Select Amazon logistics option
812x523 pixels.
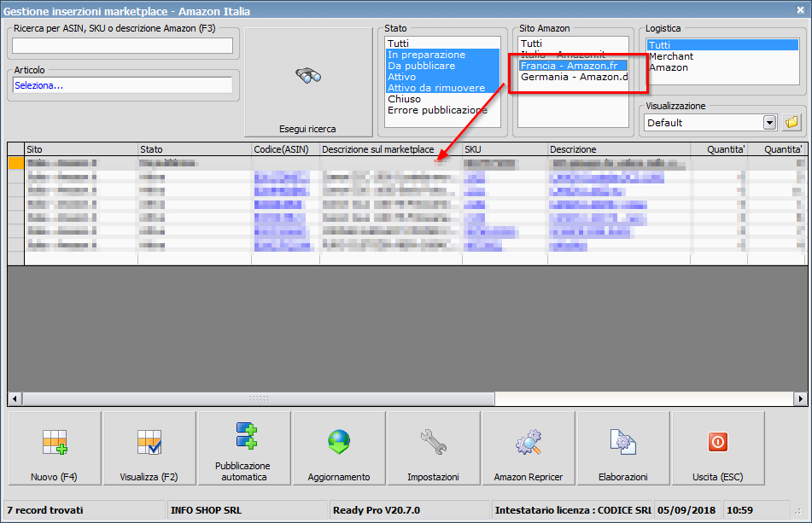(x=723, y=67)
